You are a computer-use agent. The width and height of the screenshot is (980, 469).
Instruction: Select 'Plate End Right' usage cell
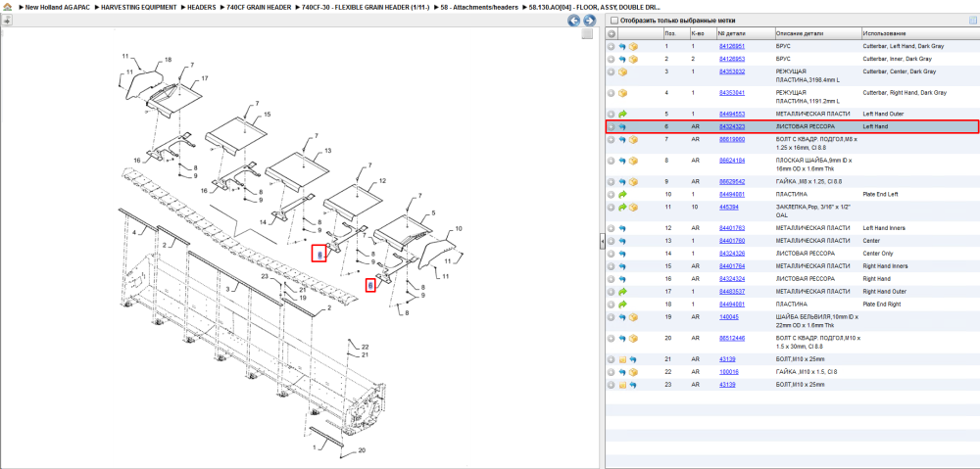(x=883, y=305)
